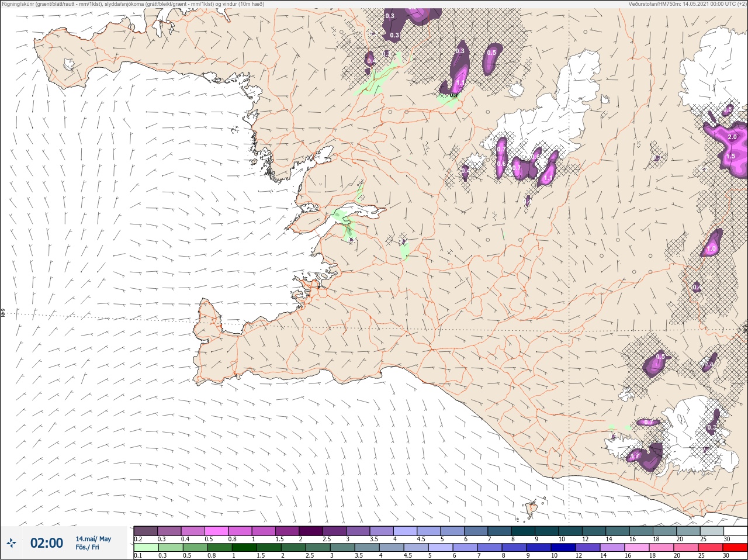Pick the deep purple 2 sleet/snow legend swatch
Image resolution: width=748 pixels, height=560 pixels.
[311, 531]
